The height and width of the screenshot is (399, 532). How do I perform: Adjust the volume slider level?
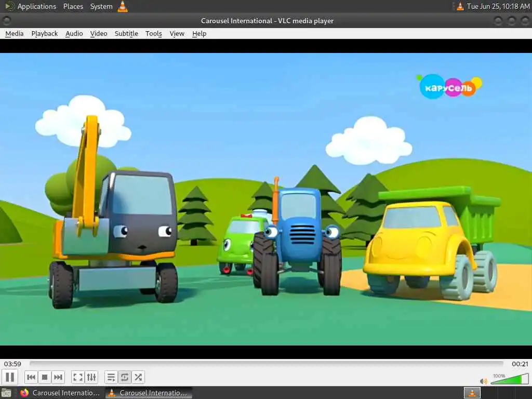click(x=510, y=379)
